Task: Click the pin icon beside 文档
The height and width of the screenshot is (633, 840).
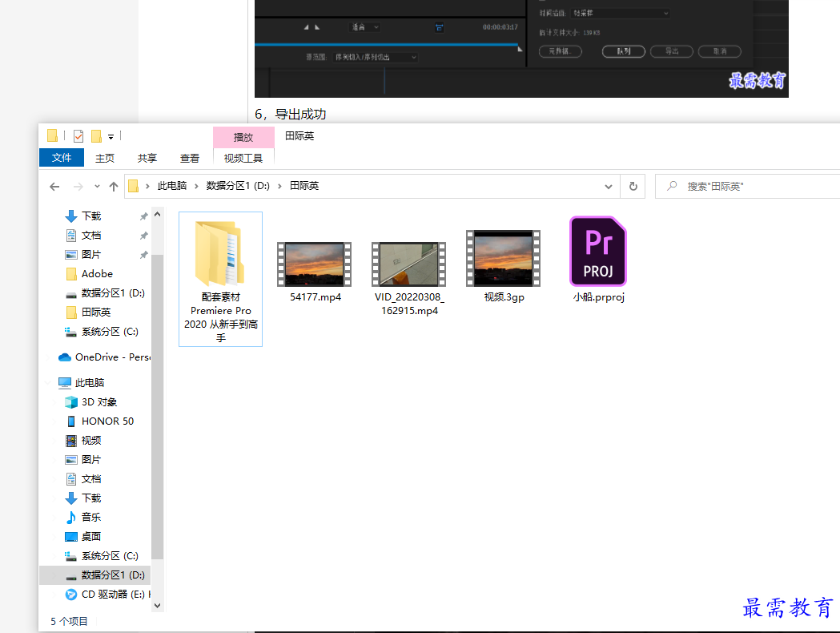Action: (x=143, y=236)
